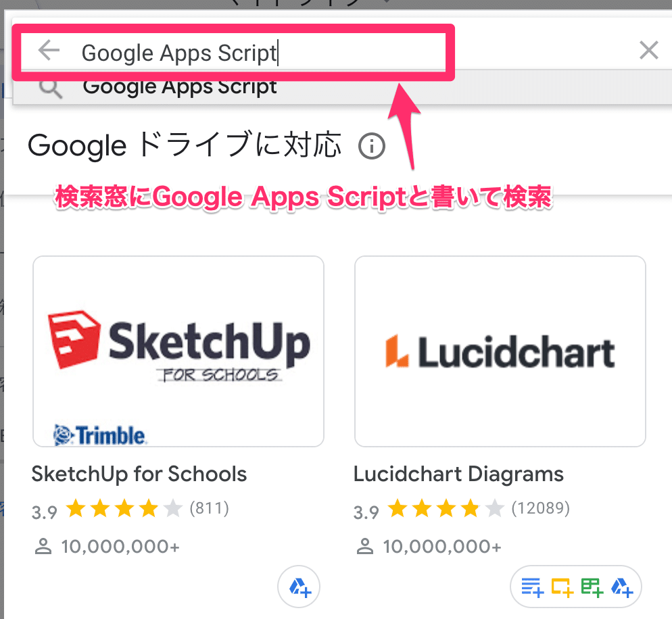
Task: Click the Lucidchart logo thumbnail
Action: point(500,351)
